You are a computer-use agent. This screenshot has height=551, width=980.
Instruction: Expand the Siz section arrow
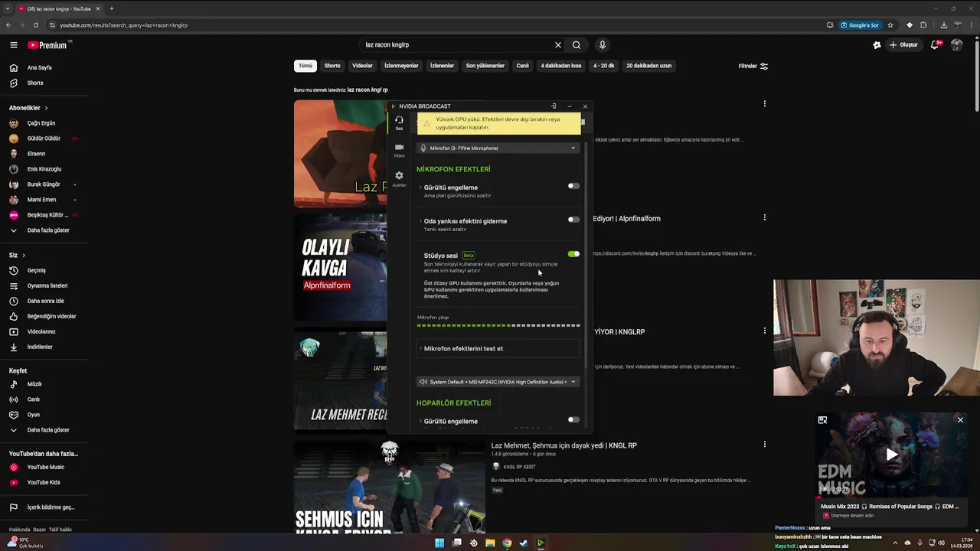pyautogui.click(x=24, y=255)
